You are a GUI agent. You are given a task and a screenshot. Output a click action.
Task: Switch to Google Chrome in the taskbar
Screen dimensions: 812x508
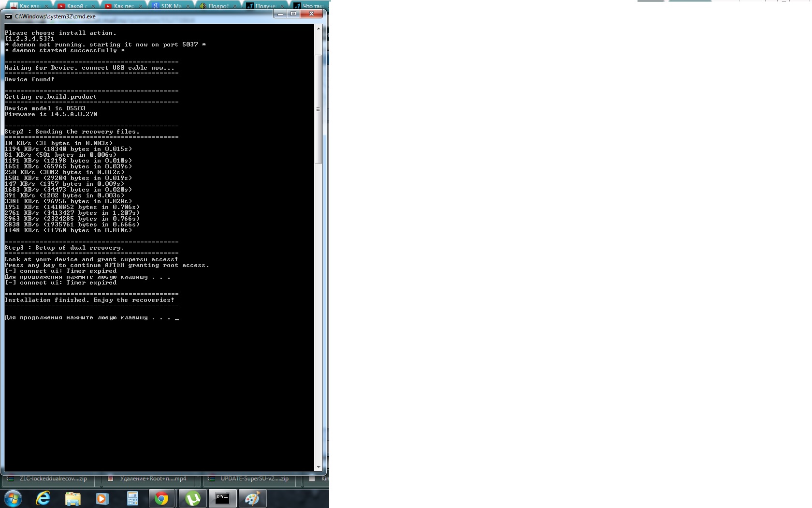click(x=162, y=498)
